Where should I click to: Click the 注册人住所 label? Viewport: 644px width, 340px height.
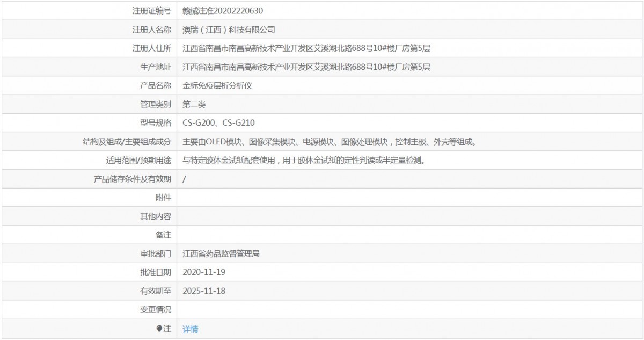click(x=152, y=48)
